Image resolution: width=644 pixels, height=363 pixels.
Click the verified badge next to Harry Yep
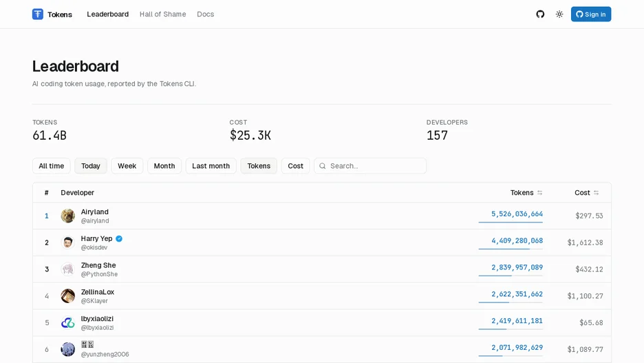(x=119, y=238)
